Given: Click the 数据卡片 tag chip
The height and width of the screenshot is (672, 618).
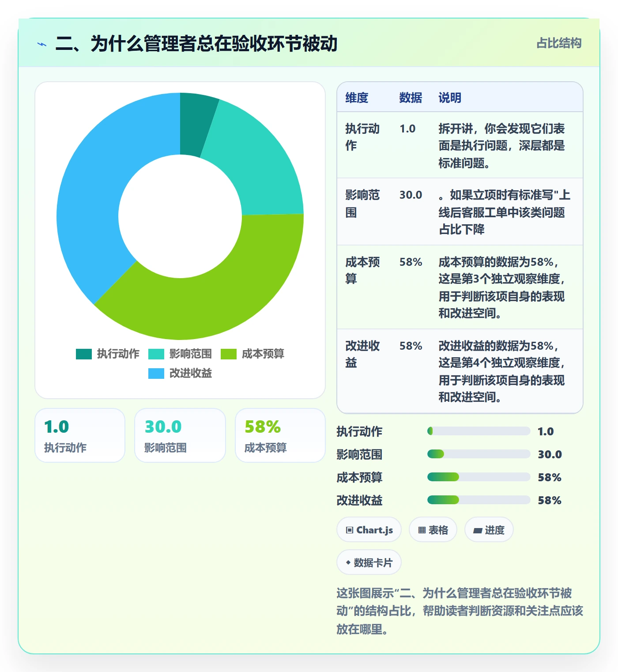Looking at the screenshot, I should pos(369,563).
